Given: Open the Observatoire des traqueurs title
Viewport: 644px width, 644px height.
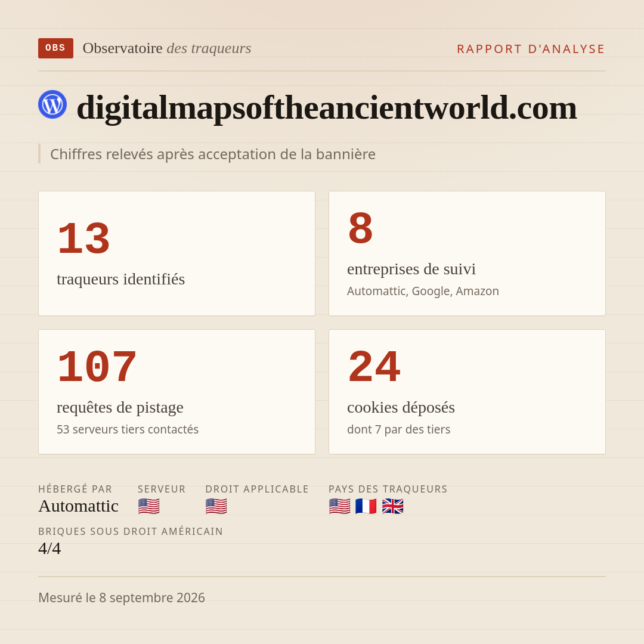Looking at the screenshot, I should (x=167, y=48).
